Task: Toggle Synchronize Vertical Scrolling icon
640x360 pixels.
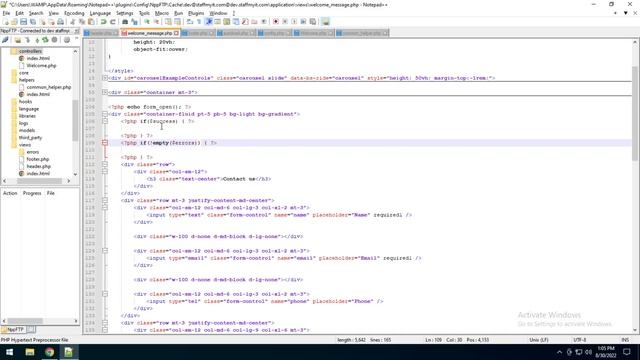Action: pos(168,22)
